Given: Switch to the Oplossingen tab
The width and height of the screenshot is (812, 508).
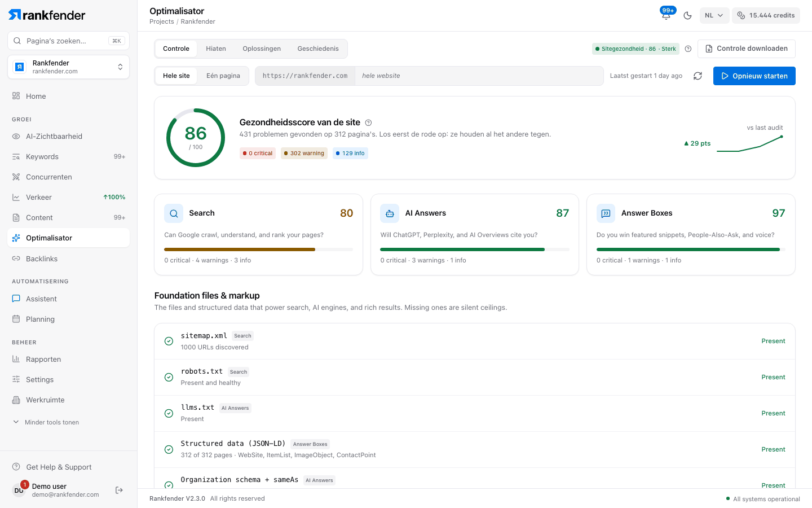Looking at the screenshot, I should [262, 49].
